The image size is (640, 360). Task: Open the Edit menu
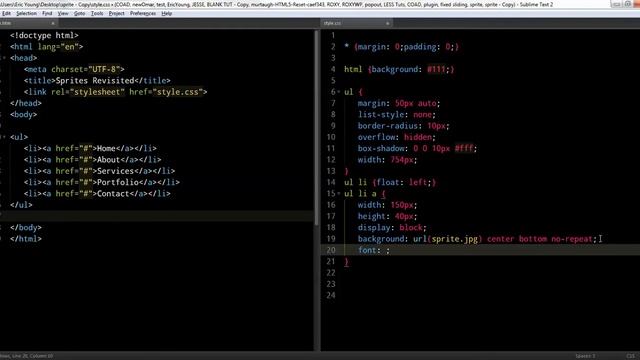pyautogui.click(x=6, y=13)
